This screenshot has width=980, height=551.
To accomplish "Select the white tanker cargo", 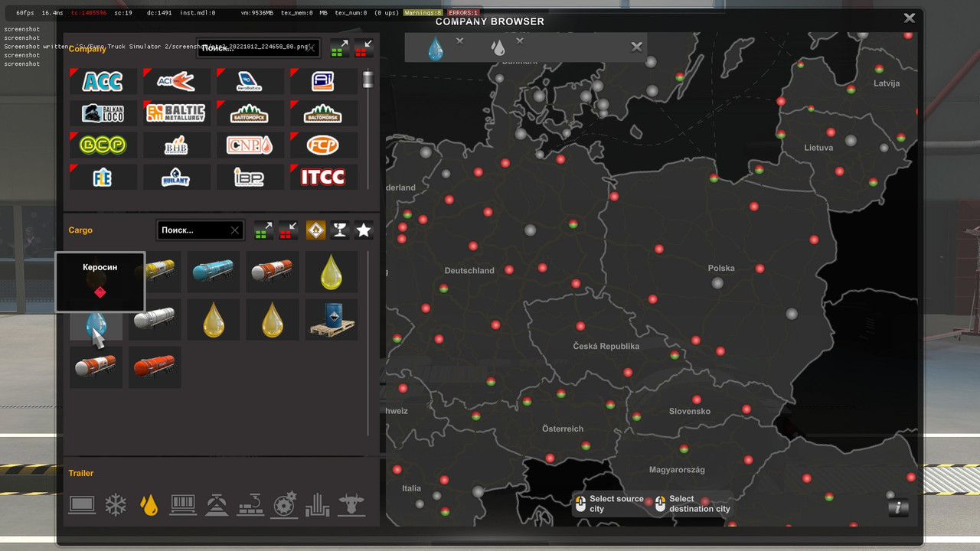I will [155, 319].
